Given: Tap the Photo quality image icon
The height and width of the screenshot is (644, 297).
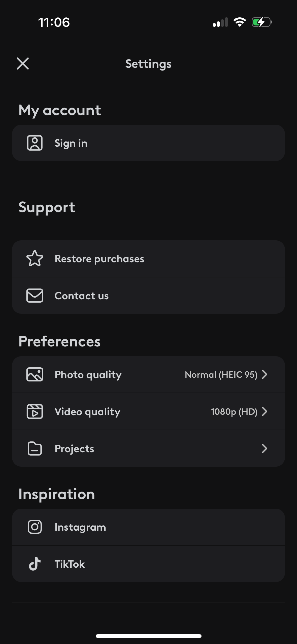Looking at the screenshot, I should pyautogui.click(x=35, y=374).
